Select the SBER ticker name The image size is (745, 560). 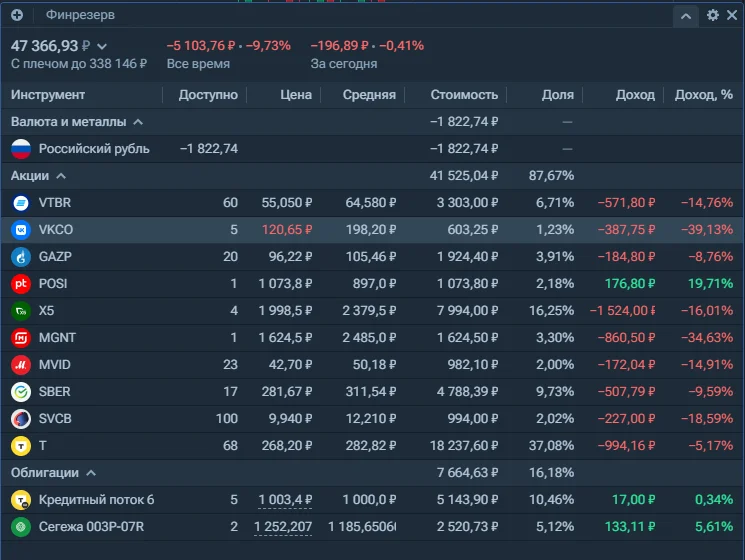click(55, 392)
